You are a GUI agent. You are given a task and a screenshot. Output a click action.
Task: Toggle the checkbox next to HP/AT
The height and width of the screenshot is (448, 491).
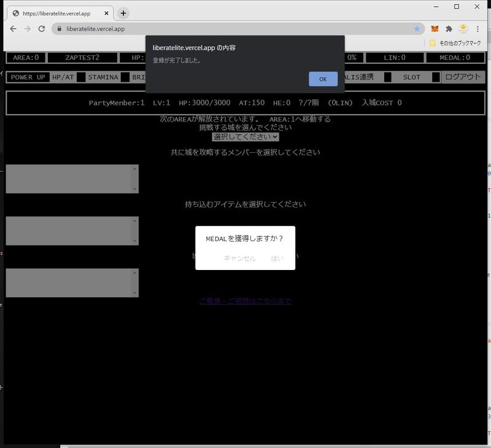pos(81,77)
